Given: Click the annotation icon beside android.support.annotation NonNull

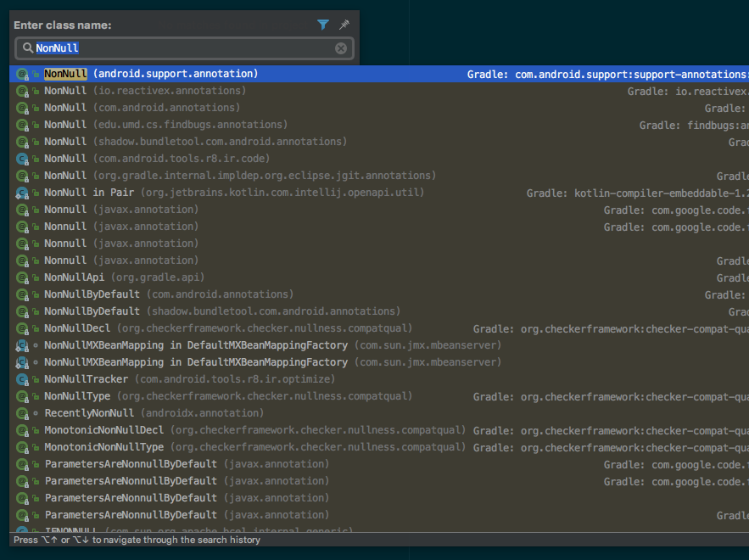Looking at the screenshot, I should coord(20,74).
